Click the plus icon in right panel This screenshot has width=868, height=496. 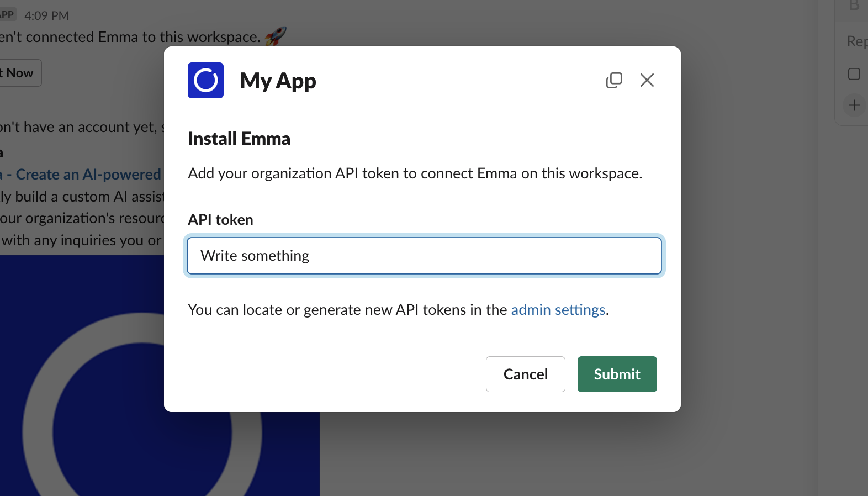tap(854, 105)
